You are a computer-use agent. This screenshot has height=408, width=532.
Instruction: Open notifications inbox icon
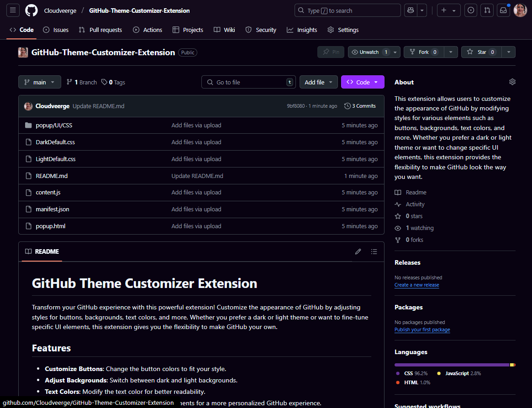coord(504,10)
